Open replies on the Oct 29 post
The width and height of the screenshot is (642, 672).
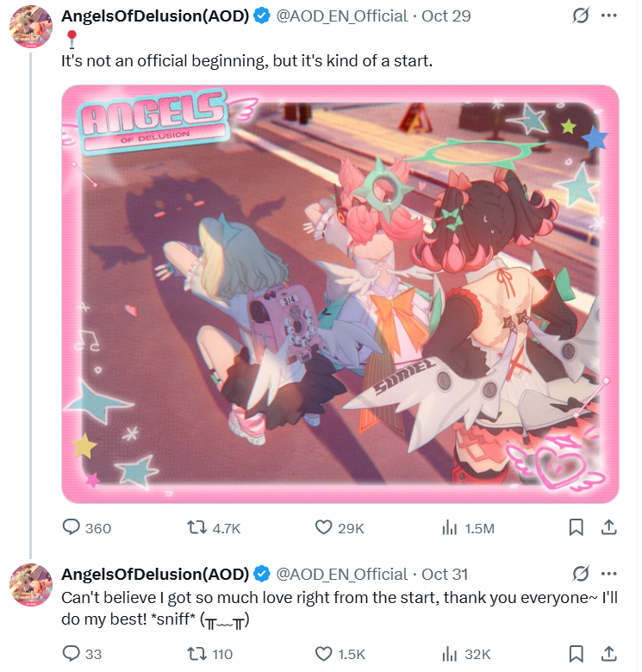(x=86, y=527)
